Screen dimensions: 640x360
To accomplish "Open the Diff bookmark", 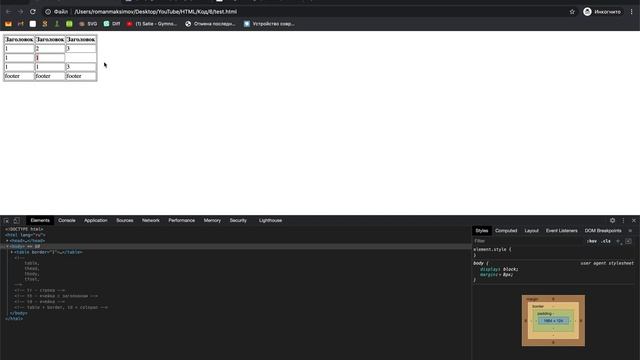I will coord(112,24).
